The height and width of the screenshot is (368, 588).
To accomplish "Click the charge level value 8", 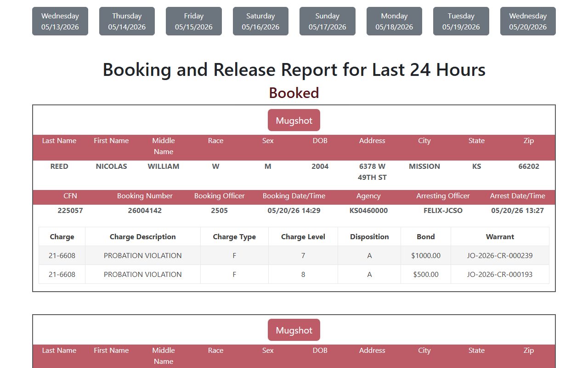I will point(303,275).
